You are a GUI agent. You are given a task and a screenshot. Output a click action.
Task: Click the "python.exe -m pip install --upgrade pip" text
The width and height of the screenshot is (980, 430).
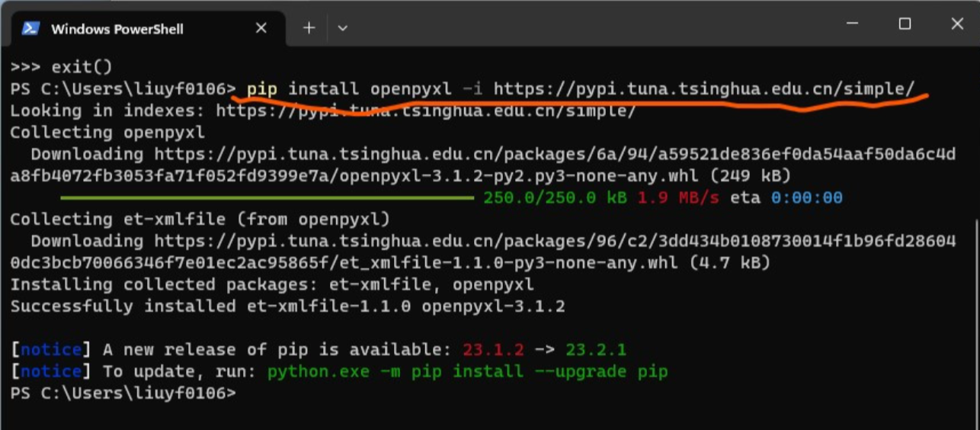coord(467,372)
